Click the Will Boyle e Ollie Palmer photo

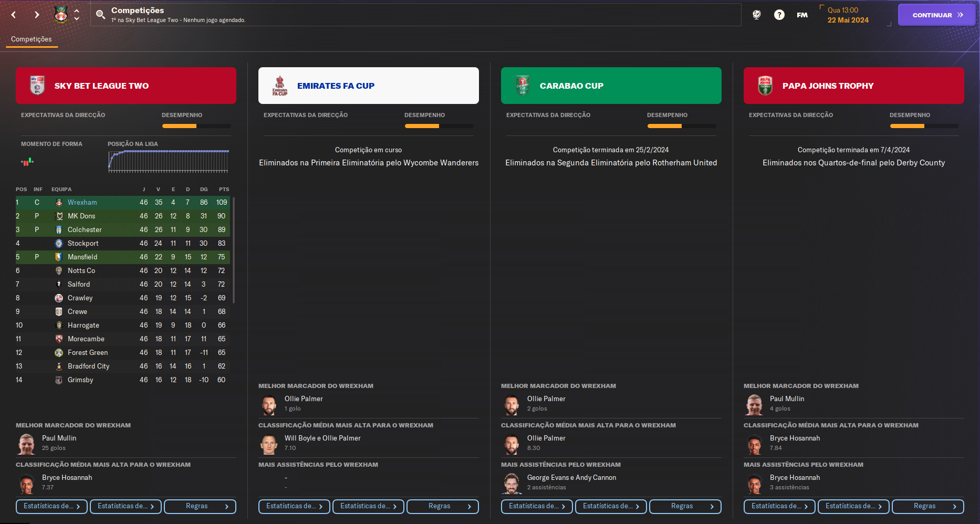pyautogui.click(x=269, y=444)
